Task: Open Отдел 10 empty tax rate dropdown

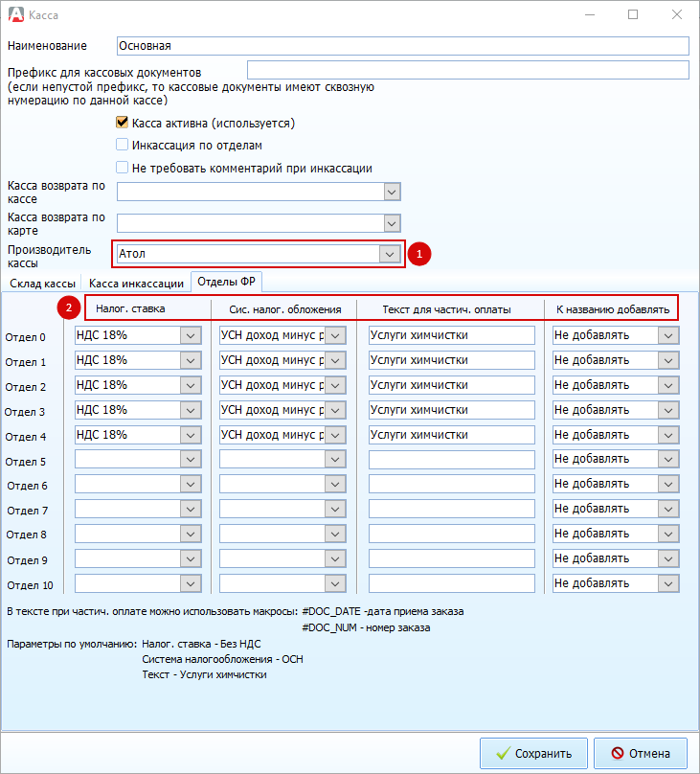Action: coord(191,583)
